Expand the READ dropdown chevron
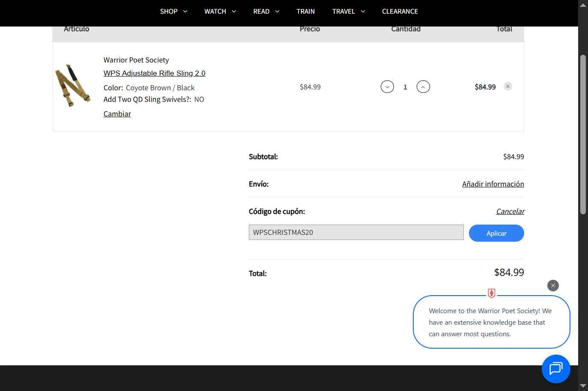The image size is (588, 391). click(277, 12)
